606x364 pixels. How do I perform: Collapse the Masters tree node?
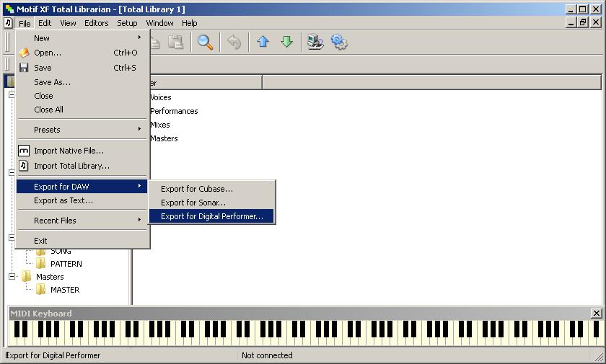(12, 276)
